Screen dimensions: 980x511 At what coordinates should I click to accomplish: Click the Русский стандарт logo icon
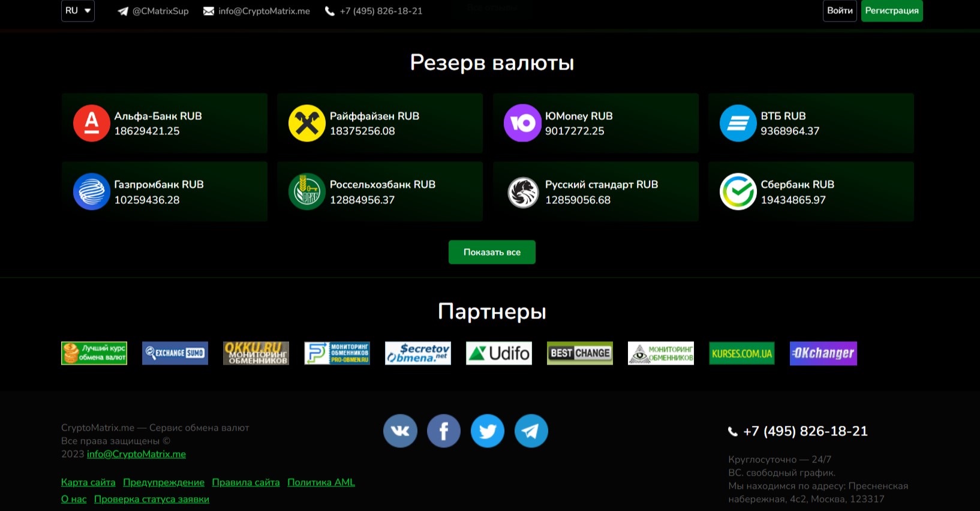pos(523,193)
